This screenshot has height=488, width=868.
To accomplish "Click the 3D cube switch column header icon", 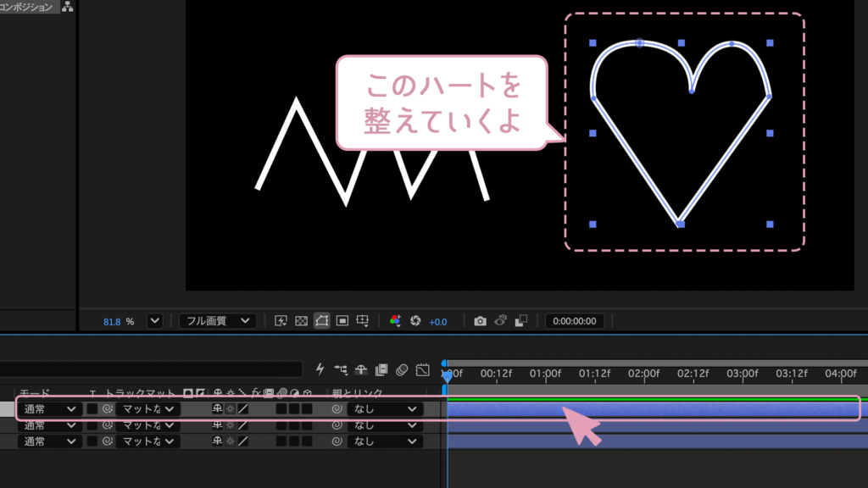I will point(307,393).
